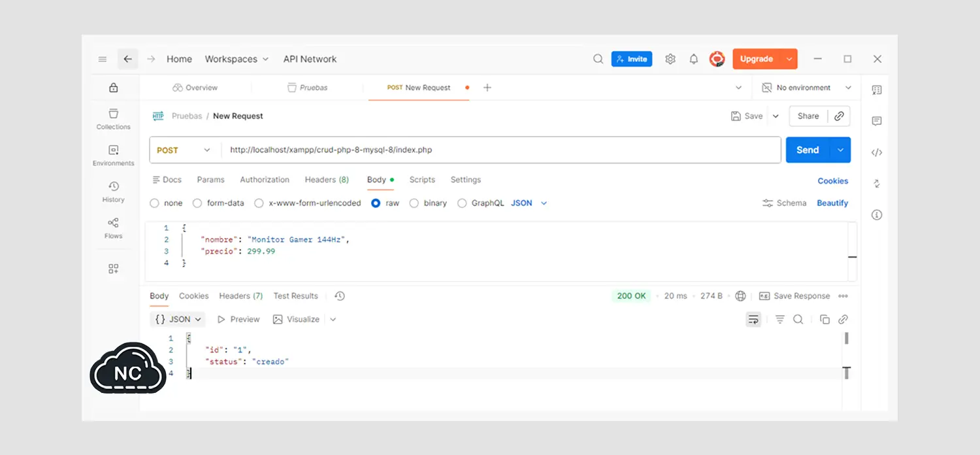Viewport: 980px width, 455px height.
Task: Toggle the response wrap lines icon
Action: [754, 319]
